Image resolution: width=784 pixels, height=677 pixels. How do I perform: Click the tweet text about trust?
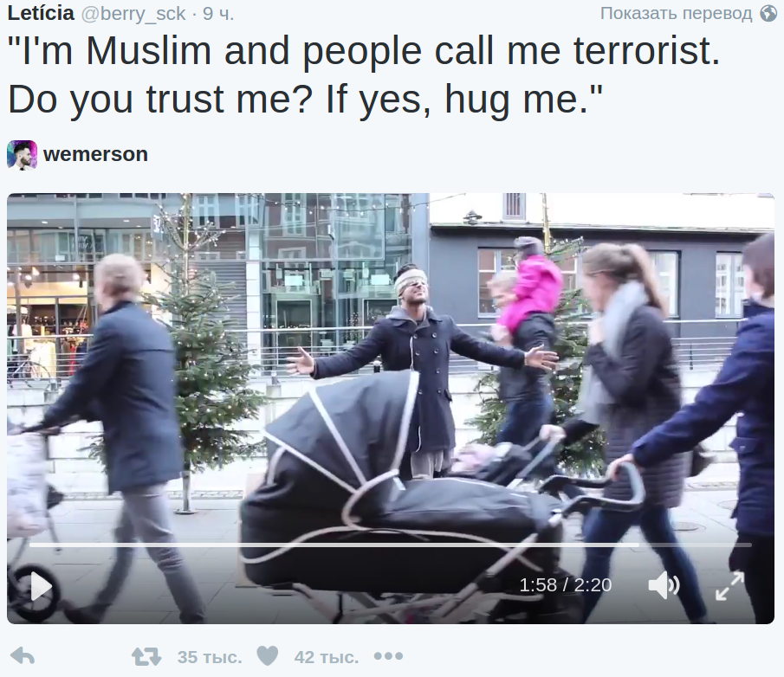364,75
